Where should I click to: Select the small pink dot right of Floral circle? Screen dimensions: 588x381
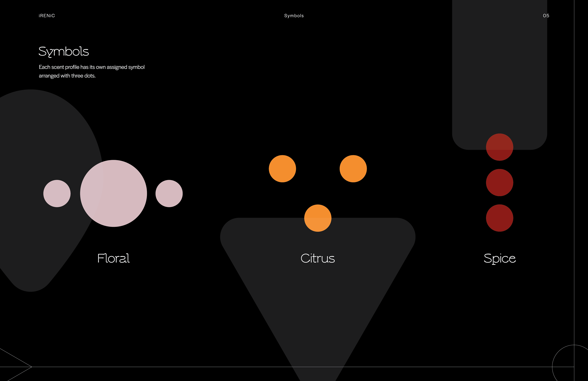pyautogui.click(x=169, y=193)
